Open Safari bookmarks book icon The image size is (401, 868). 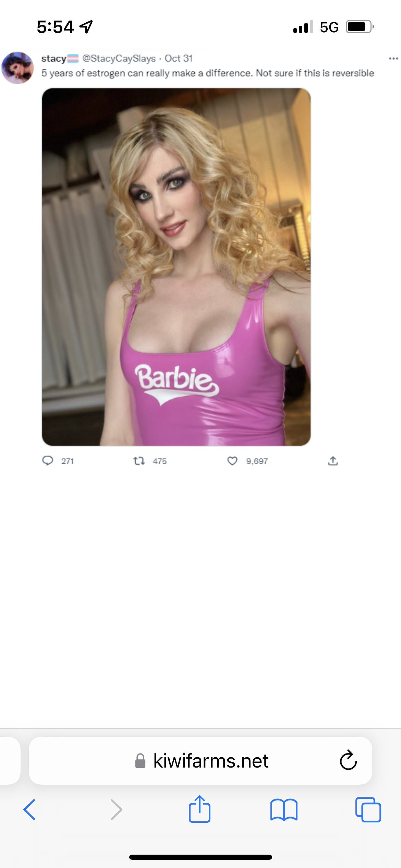tap(284, 810)
